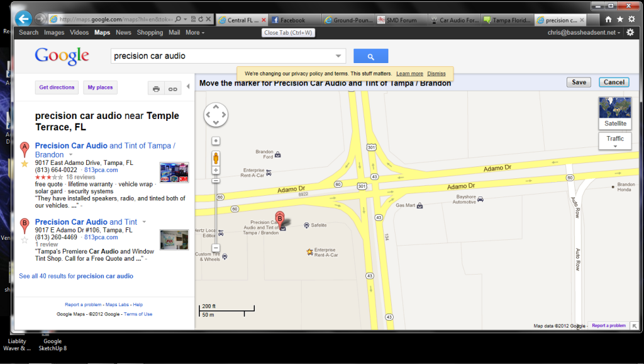Click the print icon in sidebar
Image resolution: width=644 pixels, height=364 pixels.
(156, 89)
